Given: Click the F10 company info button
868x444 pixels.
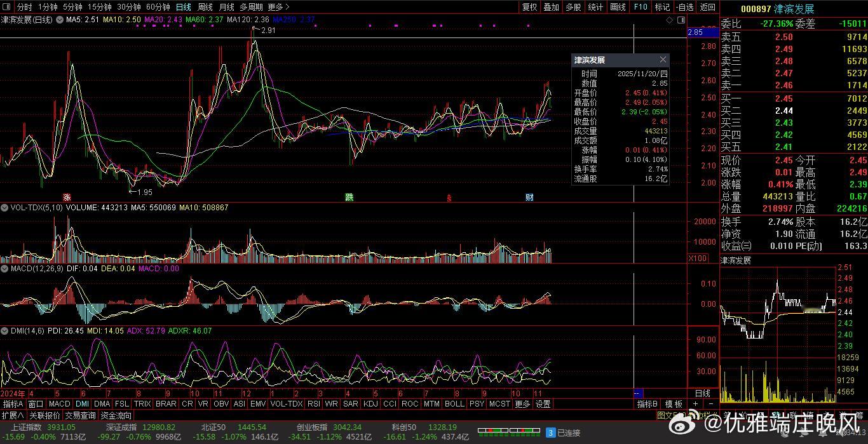Looking at the screenshot, I should pos(641,7).
